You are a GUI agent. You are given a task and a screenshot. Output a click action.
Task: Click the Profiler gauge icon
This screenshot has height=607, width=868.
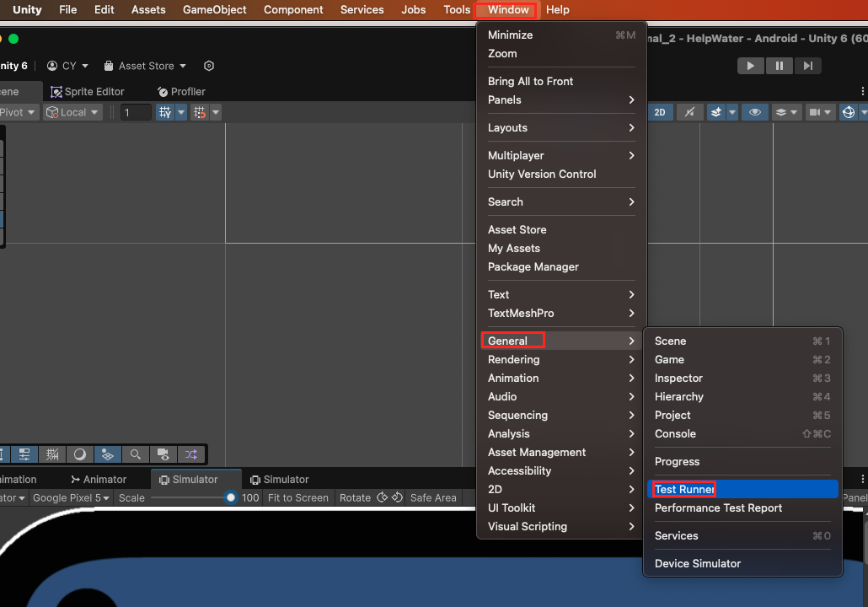tap(163, 92)
